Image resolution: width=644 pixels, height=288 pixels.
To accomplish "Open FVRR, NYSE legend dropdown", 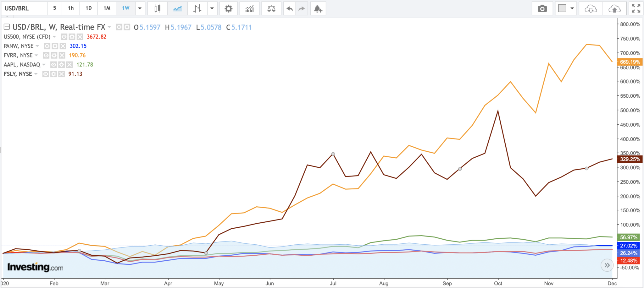I will [36, 56].
